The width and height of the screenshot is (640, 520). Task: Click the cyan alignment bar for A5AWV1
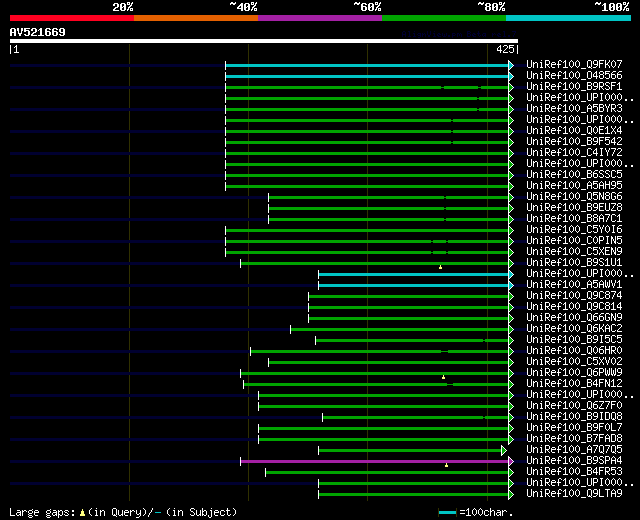(413, 286)
